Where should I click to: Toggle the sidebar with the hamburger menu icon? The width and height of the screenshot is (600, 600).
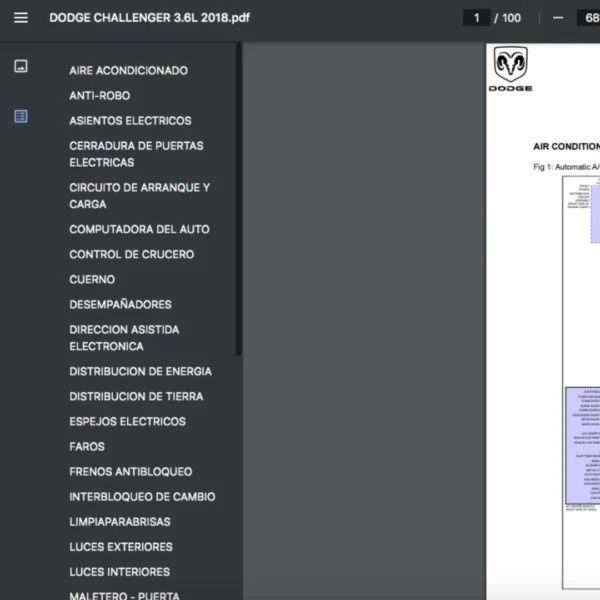[21, 18]
